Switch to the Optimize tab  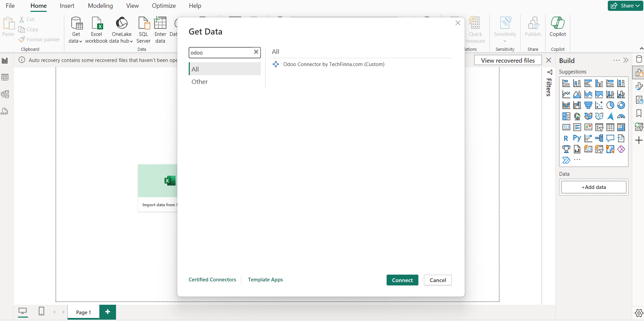(x=164, y=6)
